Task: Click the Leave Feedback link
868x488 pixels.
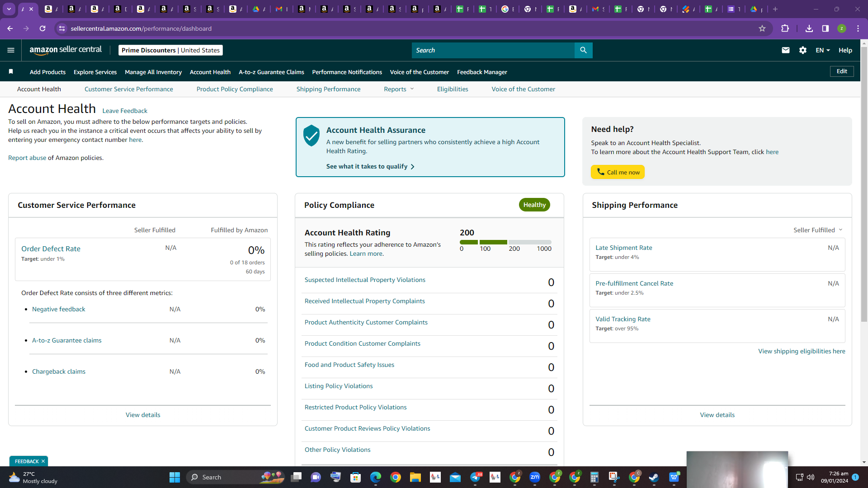Action: [125, 111]
